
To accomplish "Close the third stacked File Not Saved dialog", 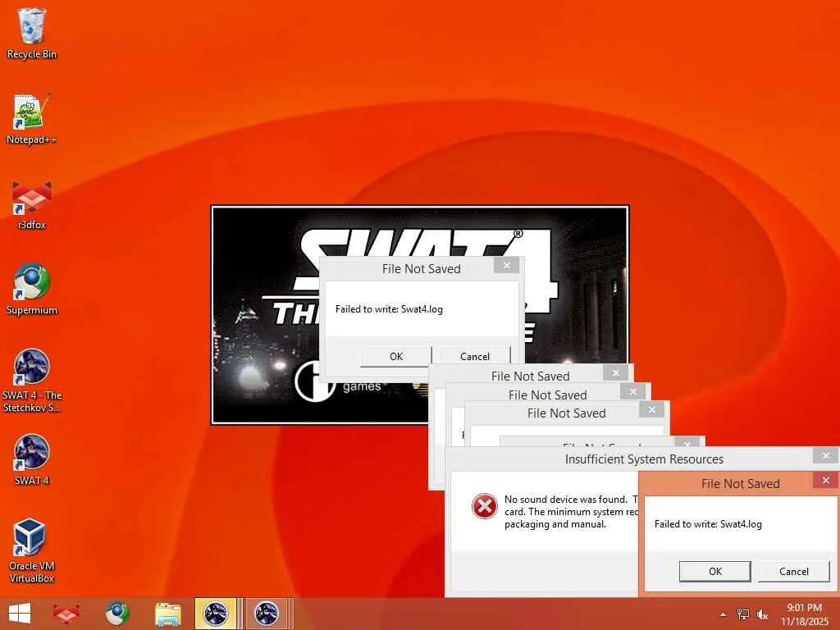I will click(x=651, y=410).
